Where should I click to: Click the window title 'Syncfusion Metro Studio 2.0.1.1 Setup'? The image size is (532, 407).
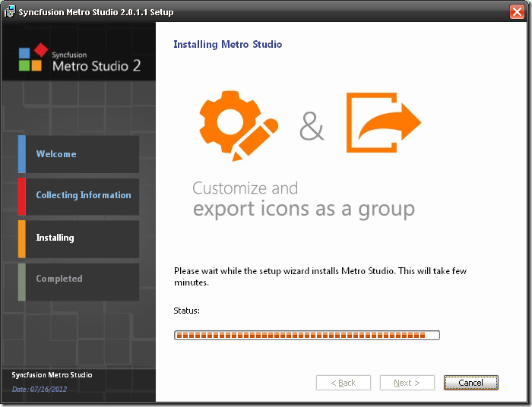coord(96,12)
